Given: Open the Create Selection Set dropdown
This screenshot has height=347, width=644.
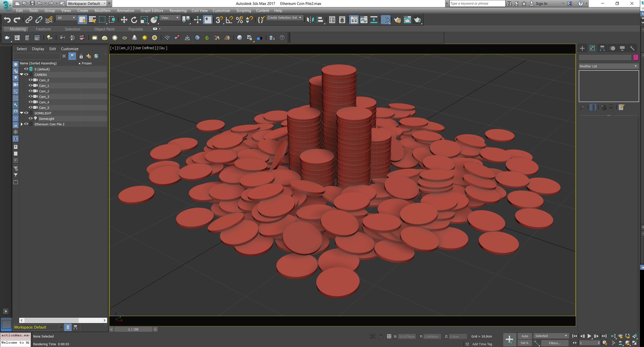Looking at the screenshot, I should 284,18.
